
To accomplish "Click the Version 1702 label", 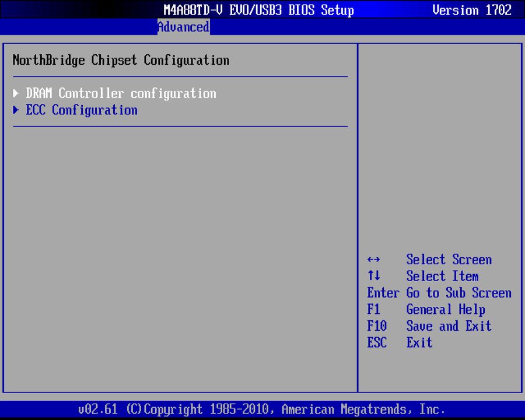I will point(471,10).
